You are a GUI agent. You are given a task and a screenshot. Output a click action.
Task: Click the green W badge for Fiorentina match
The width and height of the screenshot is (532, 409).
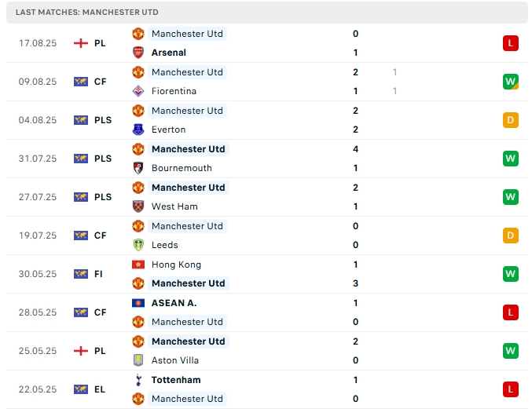(511, 82)
